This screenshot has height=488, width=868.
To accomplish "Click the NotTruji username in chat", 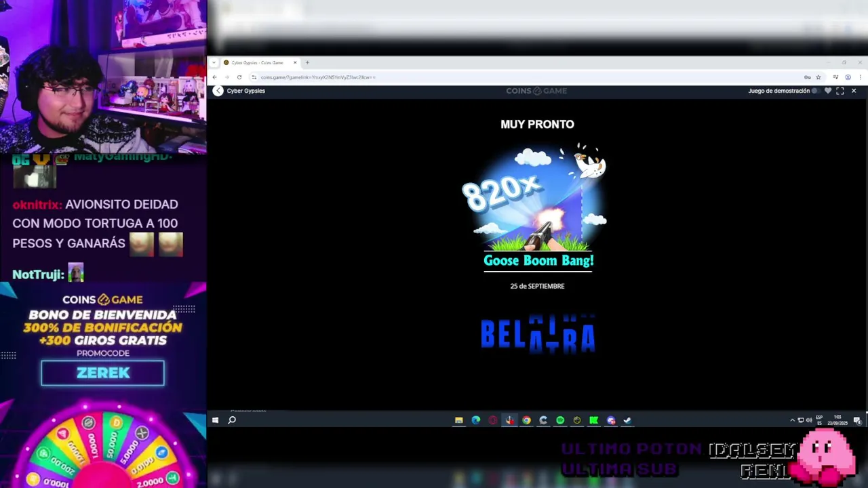I will [38, 274].
